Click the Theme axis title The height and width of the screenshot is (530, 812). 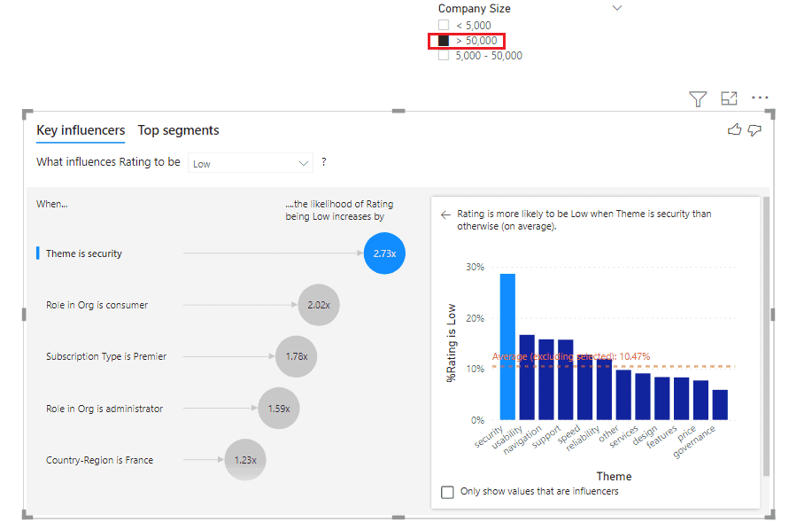coord(614,476)
